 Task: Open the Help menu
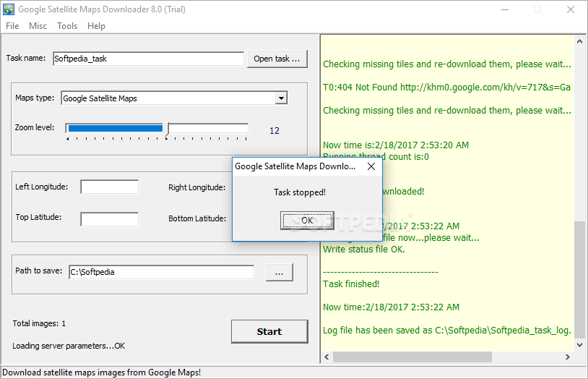pos(96,26)
